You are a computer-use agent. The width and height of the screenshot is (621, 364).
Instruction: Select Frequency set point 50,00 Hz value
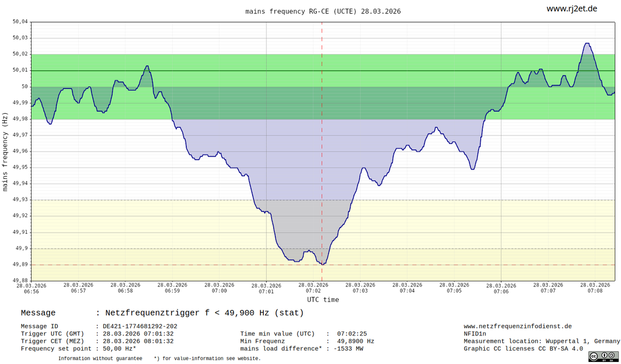pos(120,348)
